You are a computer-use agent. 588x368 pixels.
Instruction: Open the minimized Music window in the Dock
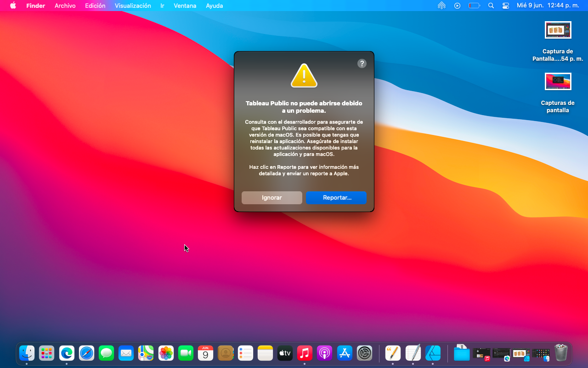coord(481,354)
